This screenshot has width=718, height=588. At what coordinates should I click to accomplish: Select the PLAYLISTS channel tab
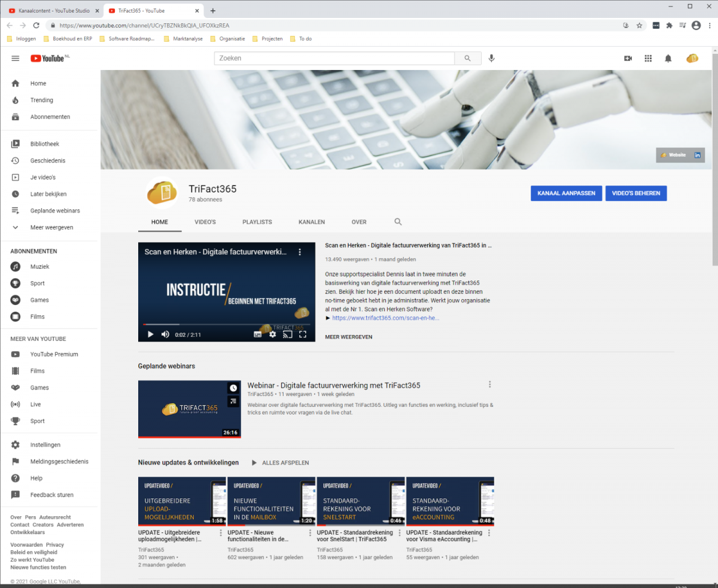pos(257,222)
